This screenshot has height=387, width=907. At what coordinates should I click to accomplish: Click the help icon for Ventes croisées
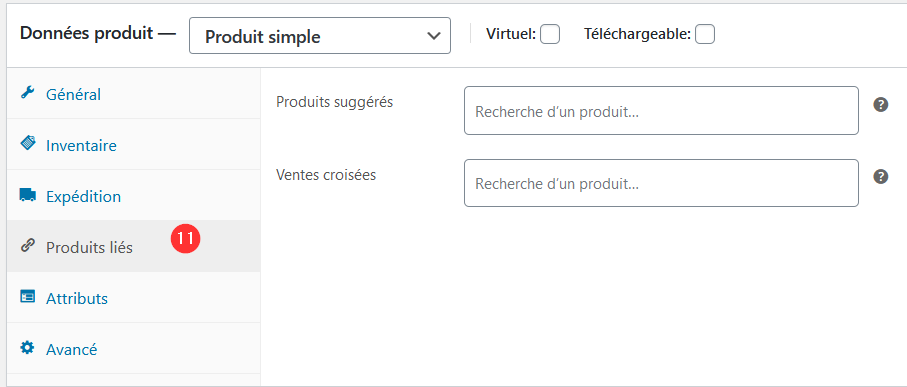pyautogui.click(x=880, y=176)
